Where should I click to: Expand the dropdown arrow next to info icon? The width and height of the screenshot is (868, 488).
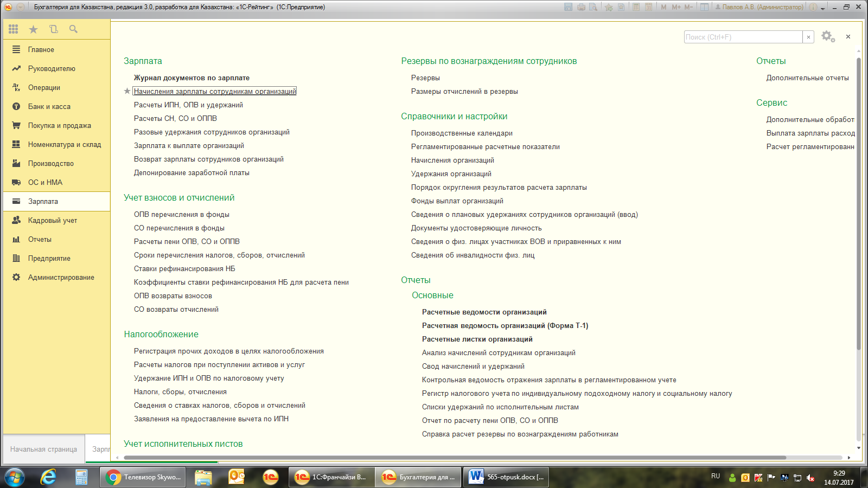823,8
